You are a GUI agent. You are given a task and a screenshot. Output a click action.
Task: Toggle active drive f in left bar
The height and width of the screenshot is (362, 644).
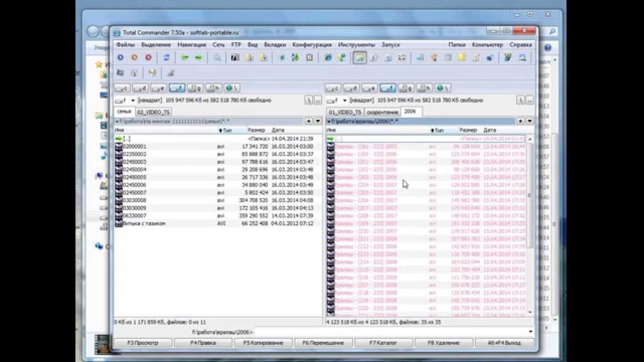click(x=177, y=88)
